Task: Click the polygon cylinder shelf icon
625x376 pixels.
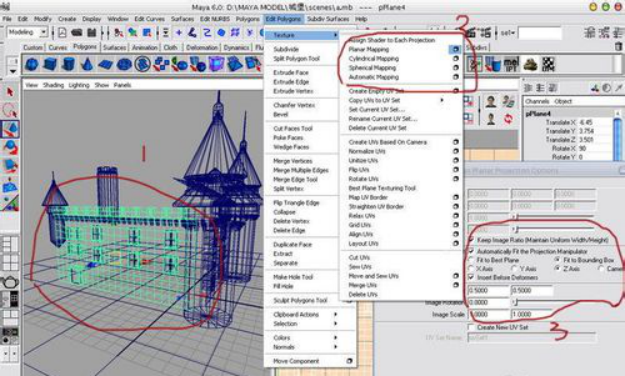Action: pyautogui.click(x=69, y=64)
